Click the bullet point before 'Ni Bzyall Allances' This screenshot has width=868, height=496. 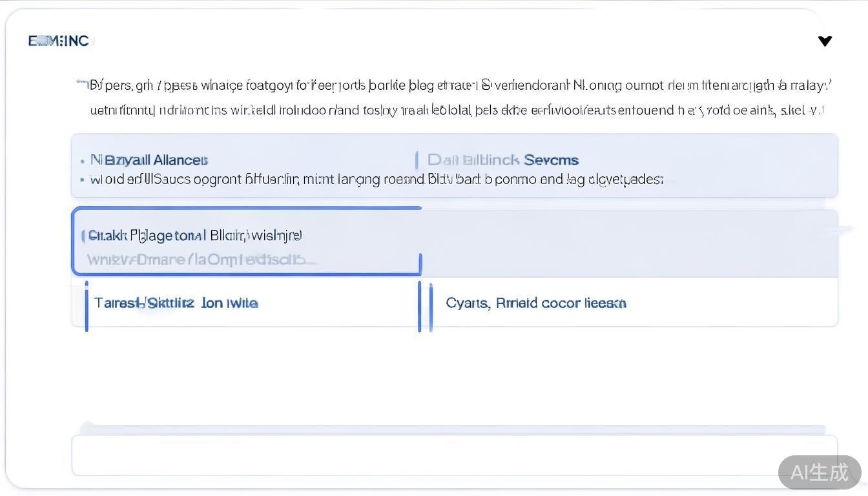[83, 161]
